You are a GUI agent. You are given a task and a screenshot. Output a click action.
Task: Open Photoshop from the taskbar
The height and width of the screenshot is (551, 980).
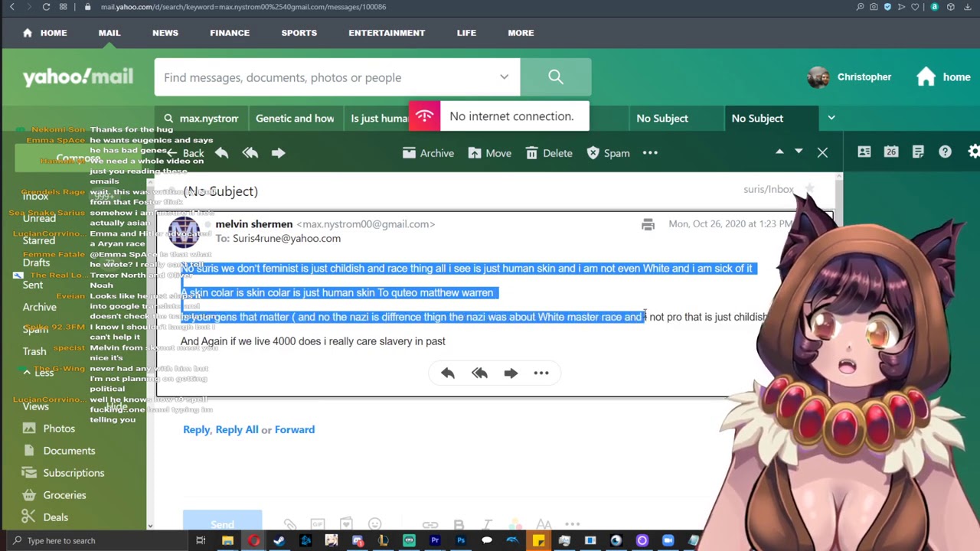[460, 541]
